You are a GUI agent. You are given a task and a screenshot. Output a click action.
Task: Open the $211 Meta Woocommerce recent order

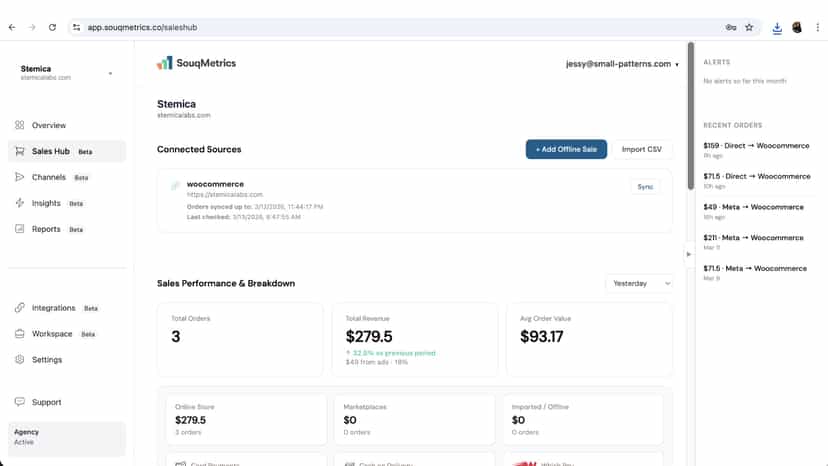click(756, 242)
